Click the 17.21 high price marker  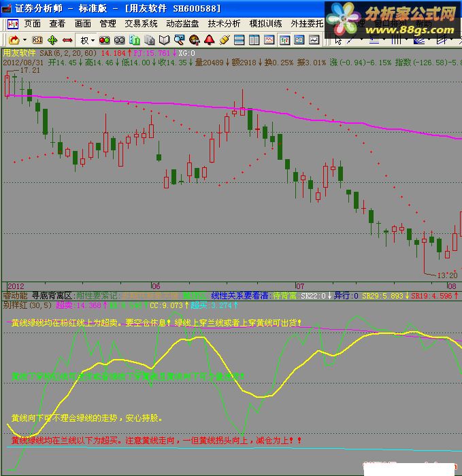point(30,70)
